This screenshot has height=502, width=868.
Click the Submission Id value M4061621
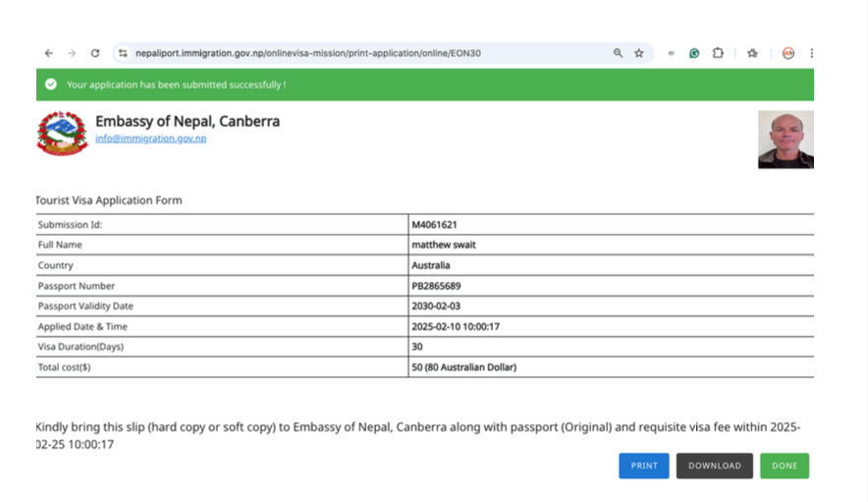pos(434,225)
